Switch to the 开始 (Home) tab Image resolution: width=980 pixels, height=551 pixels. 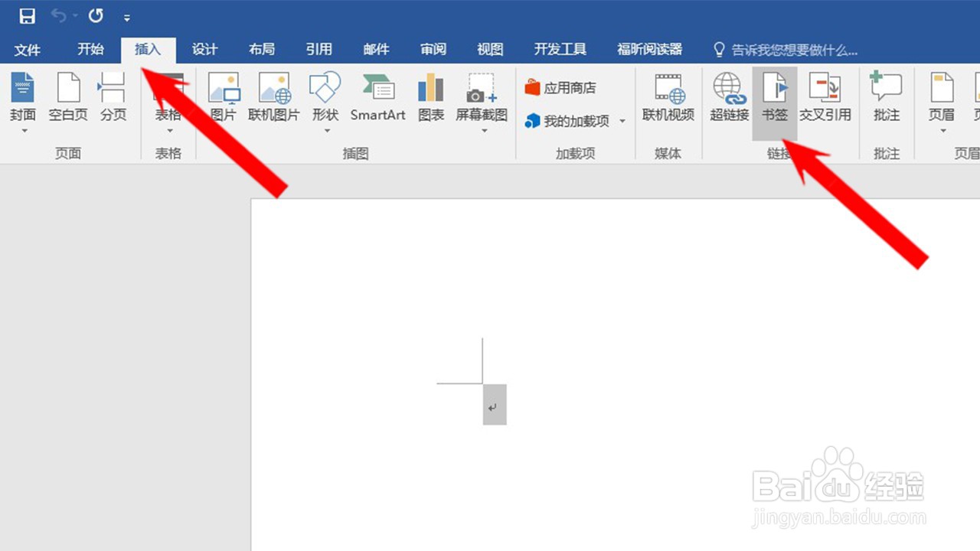click(90, 50)
